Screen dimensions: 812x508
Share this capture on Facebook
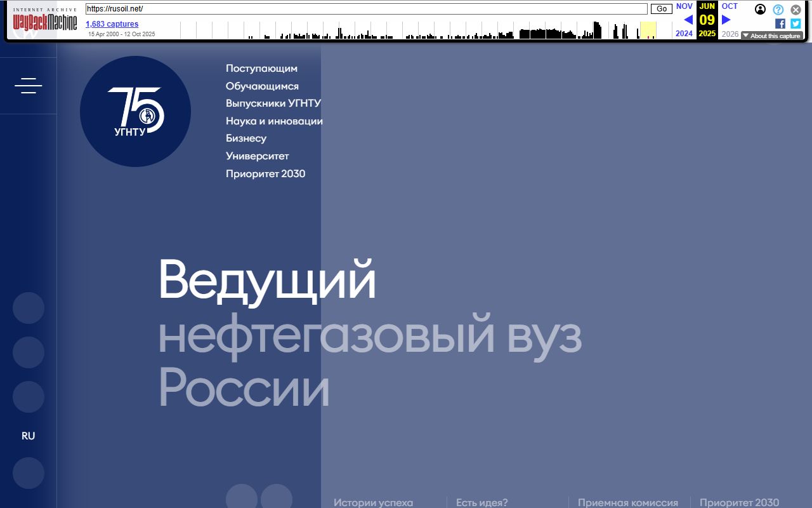[x=780, y=23]
